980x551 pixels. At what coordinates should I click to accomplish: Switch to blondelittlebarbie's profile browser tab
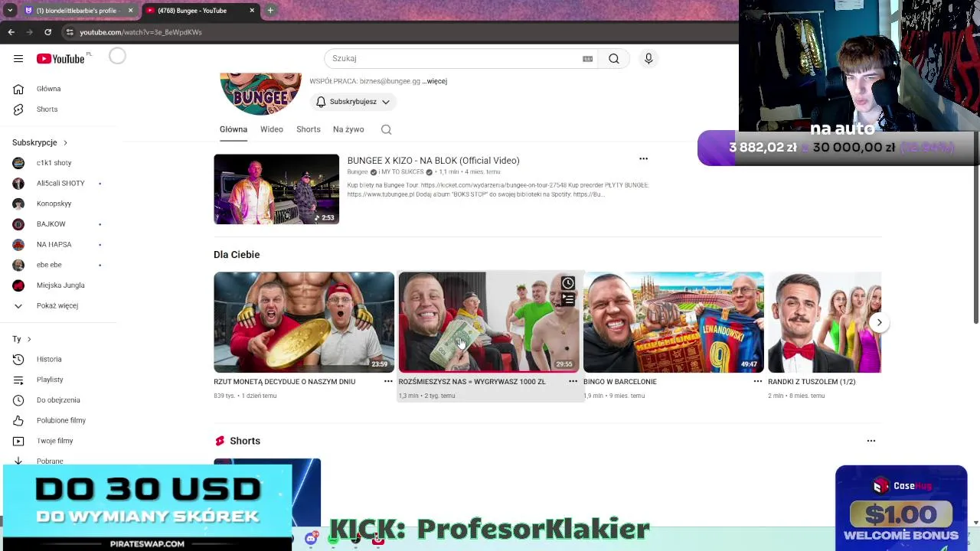coord(79,11)
